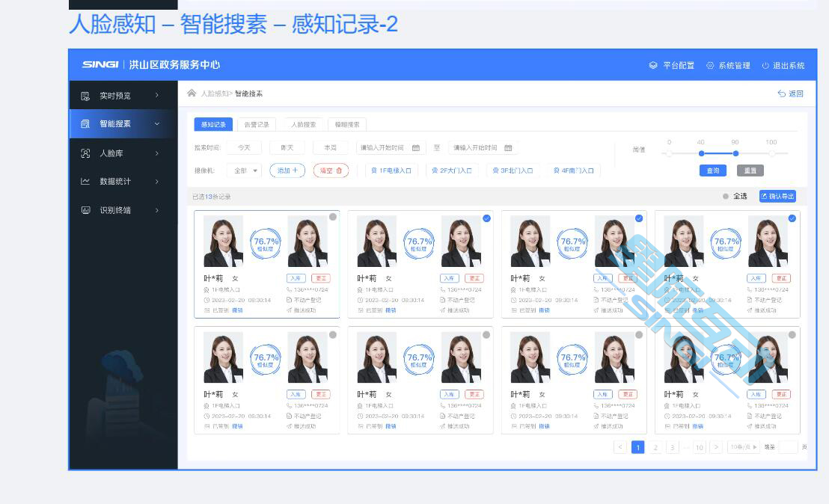The width and height of the screenshot is (829, 504).
Task: Click the plus icon in 添加
Action: [295, 170]
